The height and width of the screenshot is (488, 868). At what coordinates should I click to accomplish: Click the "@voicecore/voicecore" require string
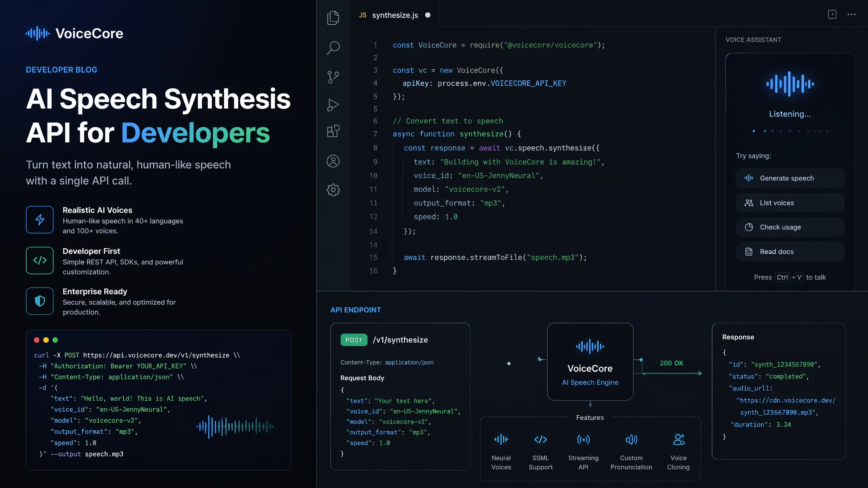550,45
